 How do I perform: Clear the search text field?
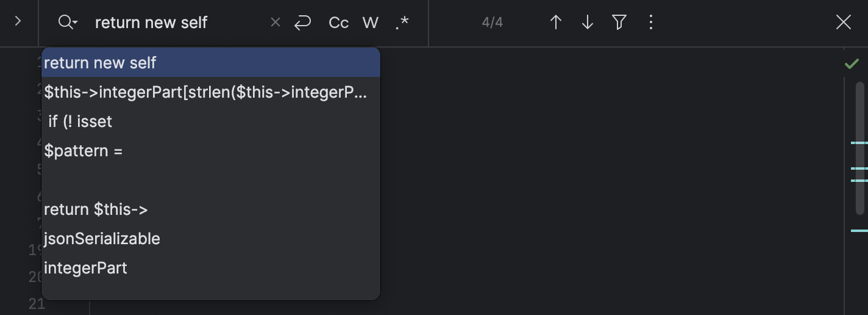(276, 23)
